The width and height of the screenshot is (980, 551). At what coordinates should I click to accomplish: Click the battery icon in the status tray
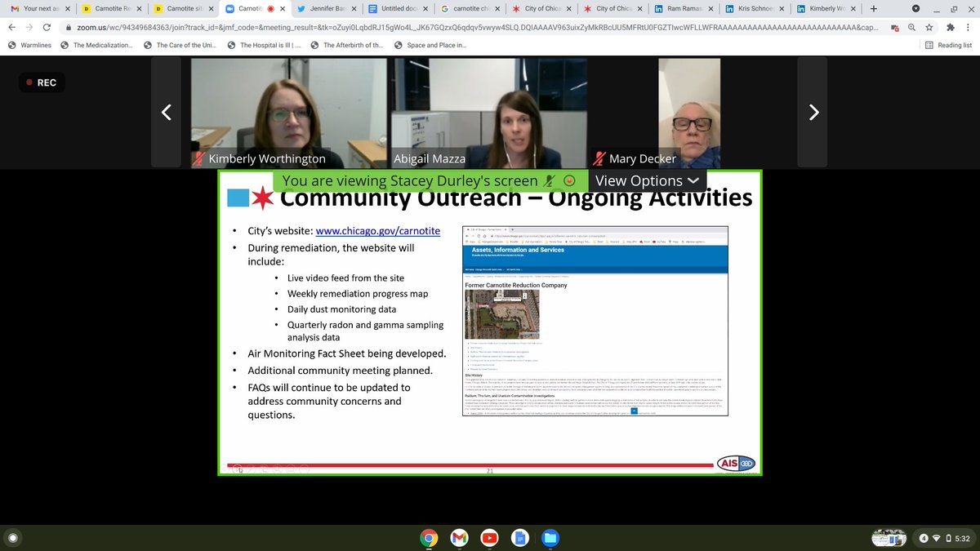tap(948, 538)
